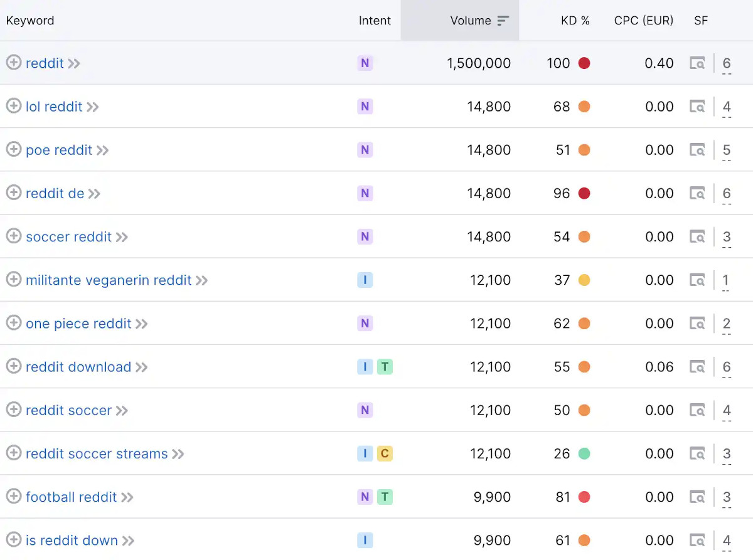Click the plus icon for 'militante veganerin reddit'

[14, 279]
